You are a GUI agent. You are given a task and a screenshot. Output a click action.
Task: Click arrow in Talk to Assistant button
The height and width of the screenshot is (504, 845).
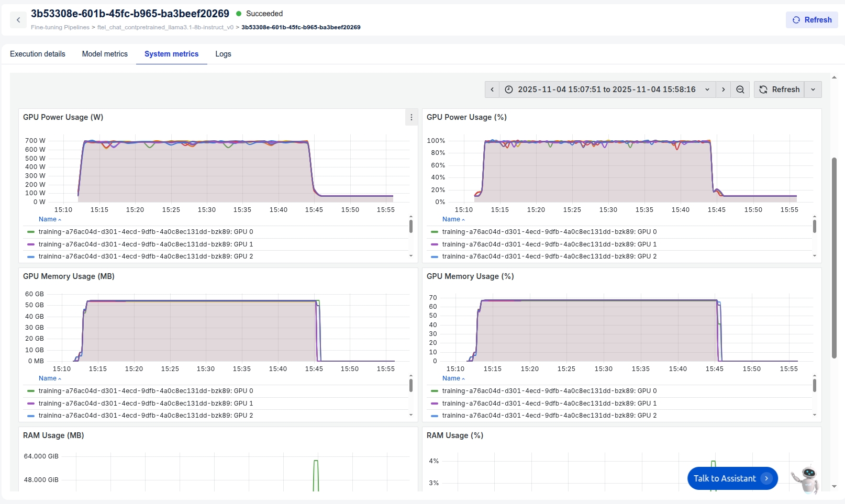click(766, 478)
